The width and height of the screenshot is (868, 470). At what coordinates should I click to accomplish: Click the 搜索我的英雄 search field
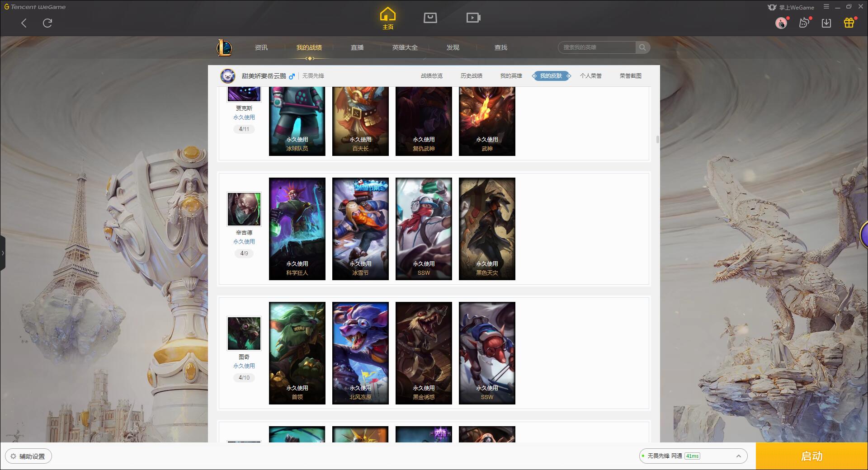click(x=597, y=47)
